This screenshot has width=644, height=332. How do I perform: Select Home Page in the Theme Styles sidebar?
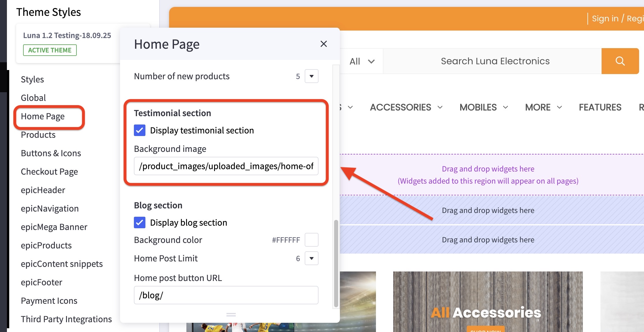[43, 116]
